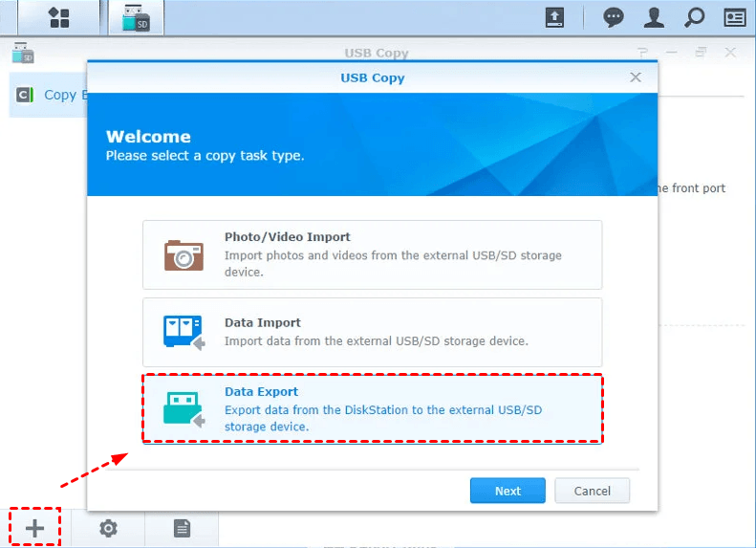This screenshot has width=756, height=548.
Task: Click the Data Export USB drive icon
Action: click(x=184, y=409)
